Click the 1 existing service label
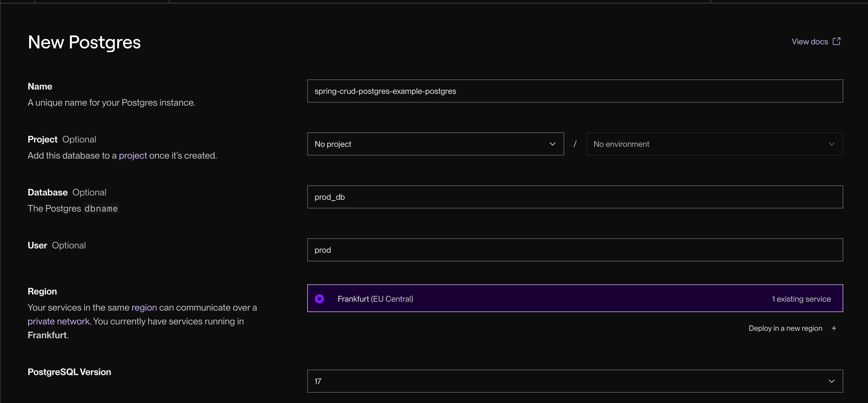This screenshot has width=868, height=403. point(801,299)
